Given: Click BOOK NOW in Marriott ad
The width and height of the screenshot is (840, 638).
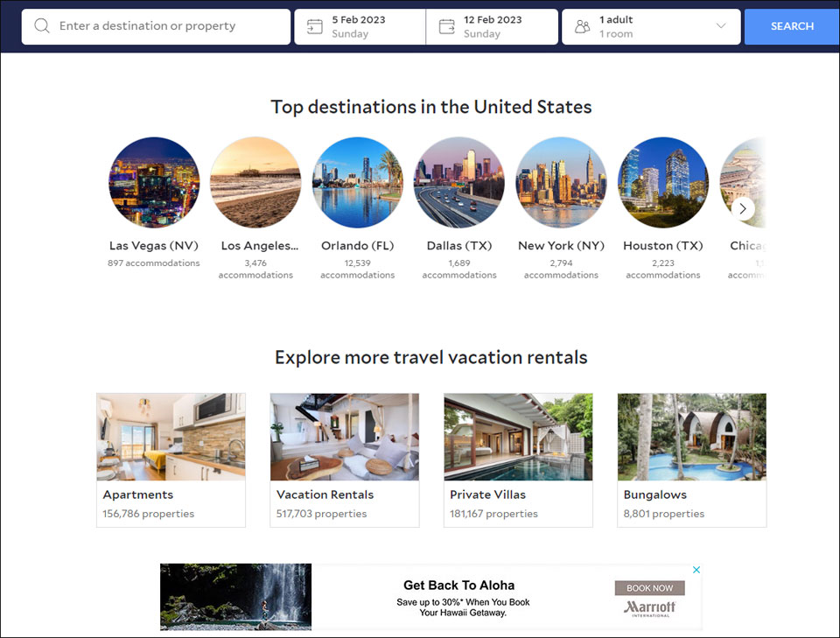Looking at the screenshot, I should tap(649, 588).
